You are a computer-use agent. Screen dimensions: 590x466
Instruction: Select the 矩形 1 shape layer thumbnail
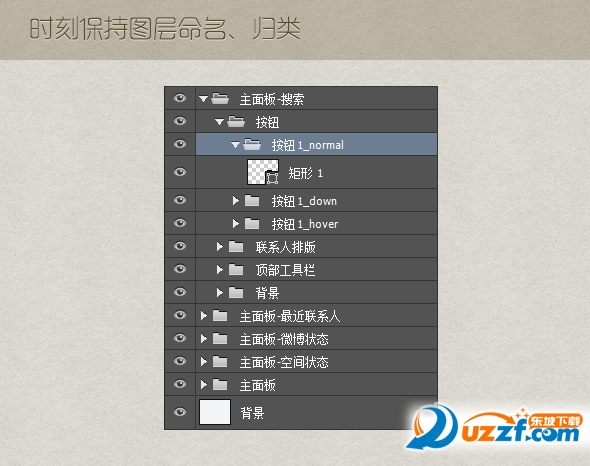click(263, 172)
